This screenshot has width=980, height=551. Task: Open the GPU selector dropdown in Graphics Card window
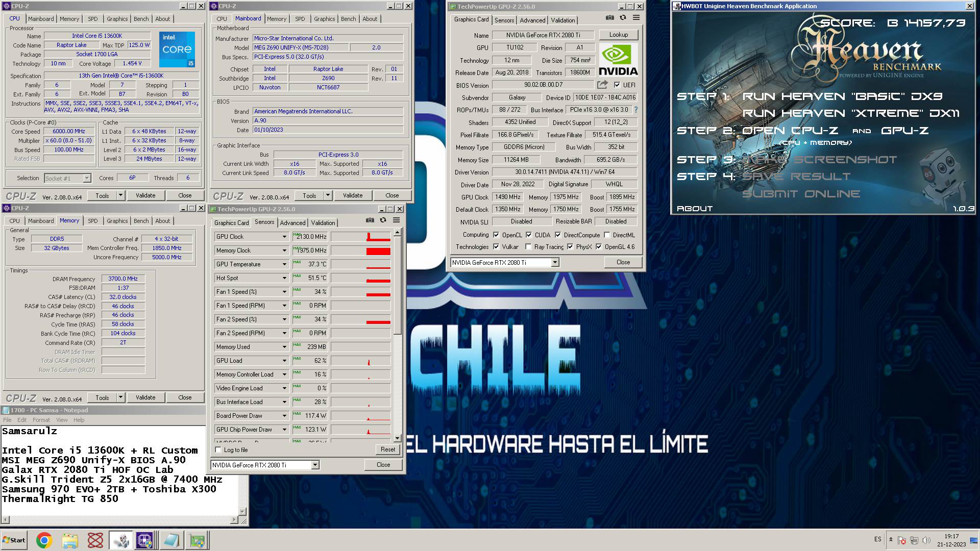(555, 262)
